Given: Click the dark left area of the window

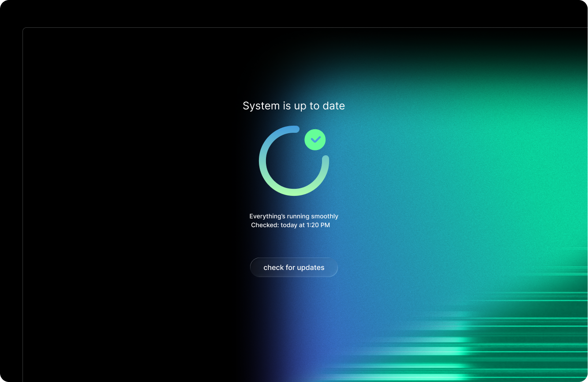Looking at the screenshot, I should (110, 176).
